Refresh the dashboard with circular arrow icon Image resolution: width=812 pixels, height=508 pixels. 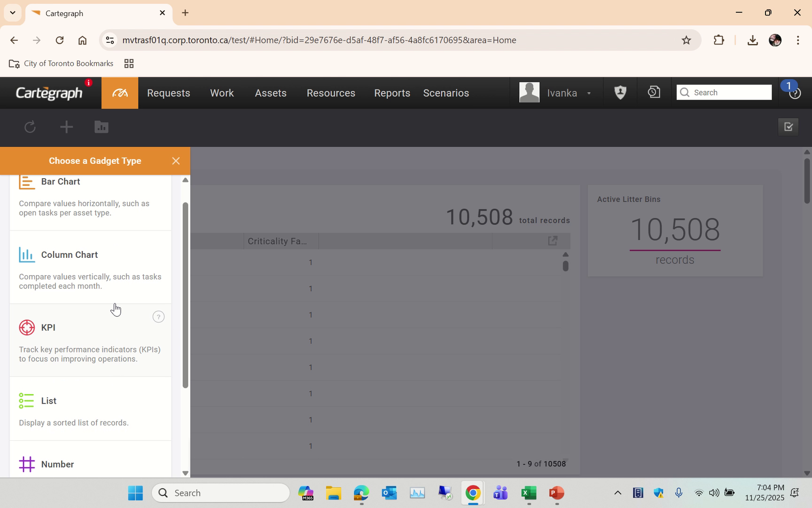click(30, 127)
